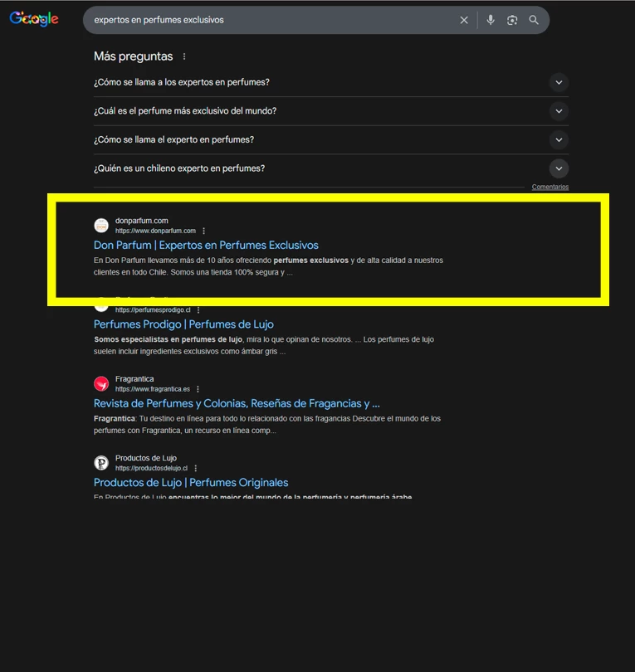Viewport: 635px width, 672px height.
Task: Open more options for donparfum.com result
Action: coord(203,231)
